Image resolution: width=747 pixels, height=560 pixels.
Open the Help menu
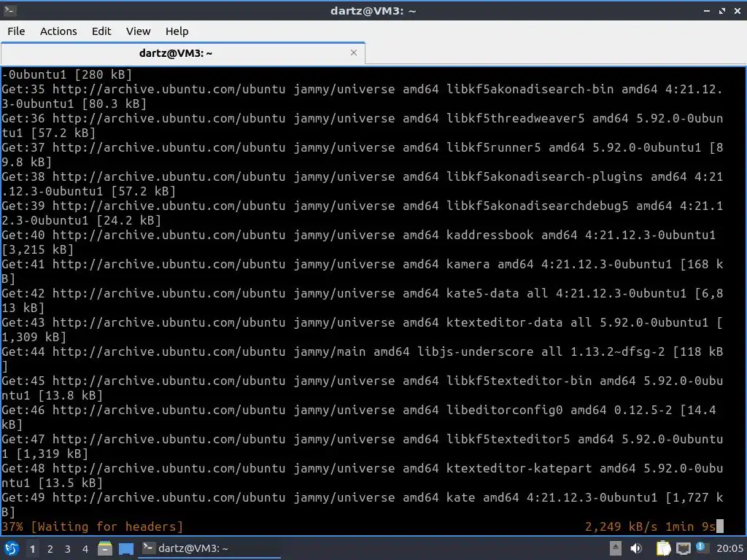[177, 31]
